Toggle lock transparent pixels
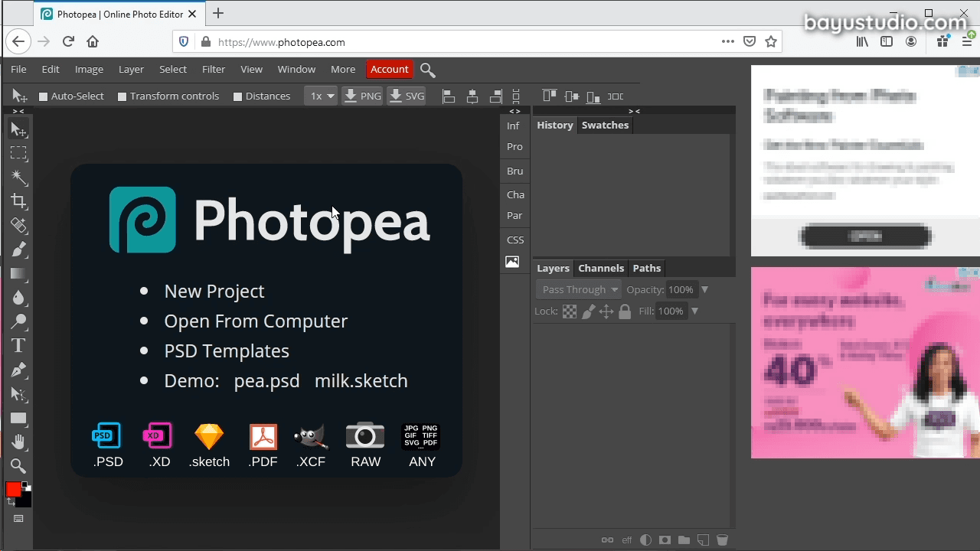Screen dimensions: 980x551 (570, 311)
